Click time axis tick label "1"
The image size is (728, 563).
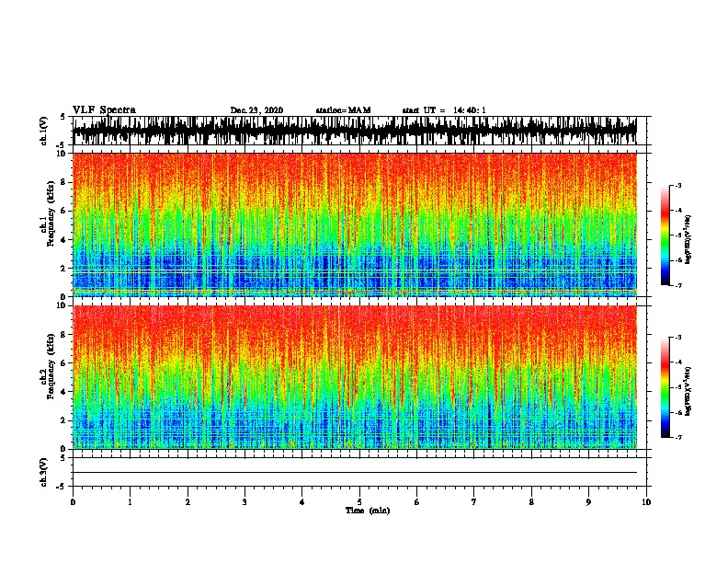pyautogui.click(x=130, y=502)
